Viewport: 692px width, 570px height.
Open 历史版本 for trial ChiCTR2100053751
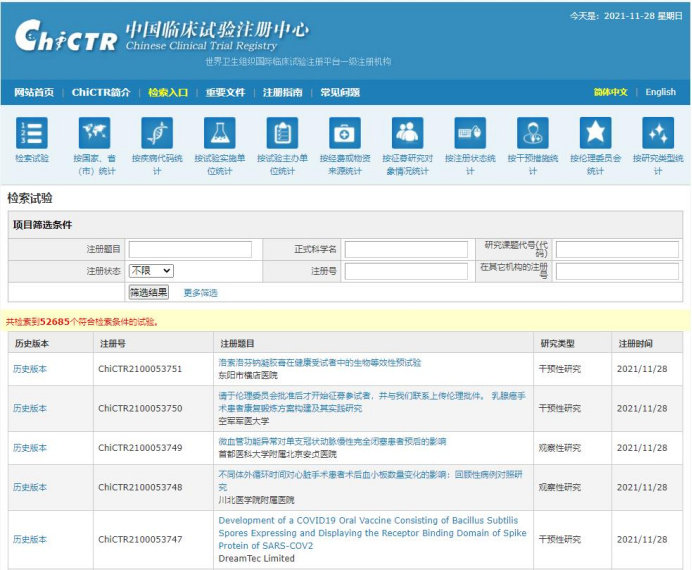(30, 369)
